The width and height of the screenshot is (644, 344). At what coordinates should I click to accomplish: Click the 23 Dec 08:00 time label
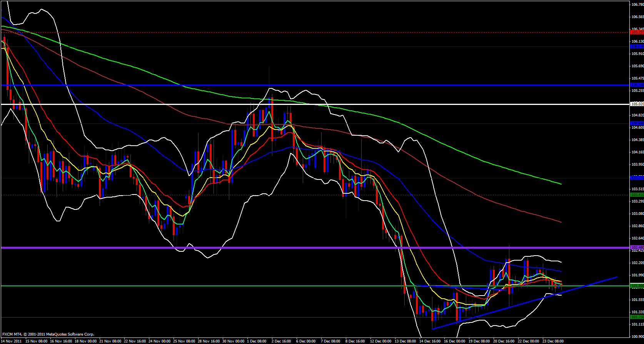tap(554, 341)
